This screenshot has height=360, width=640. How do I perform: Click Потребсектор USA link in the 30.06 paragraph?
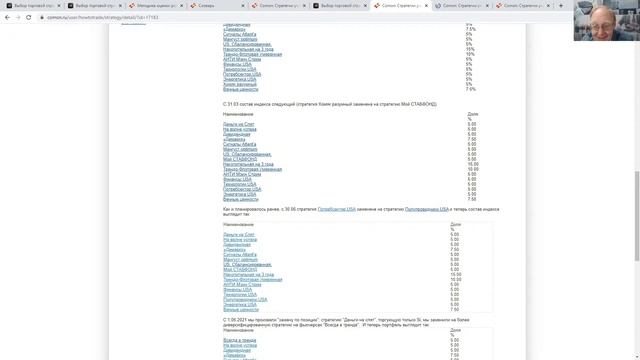click(337, 209)
